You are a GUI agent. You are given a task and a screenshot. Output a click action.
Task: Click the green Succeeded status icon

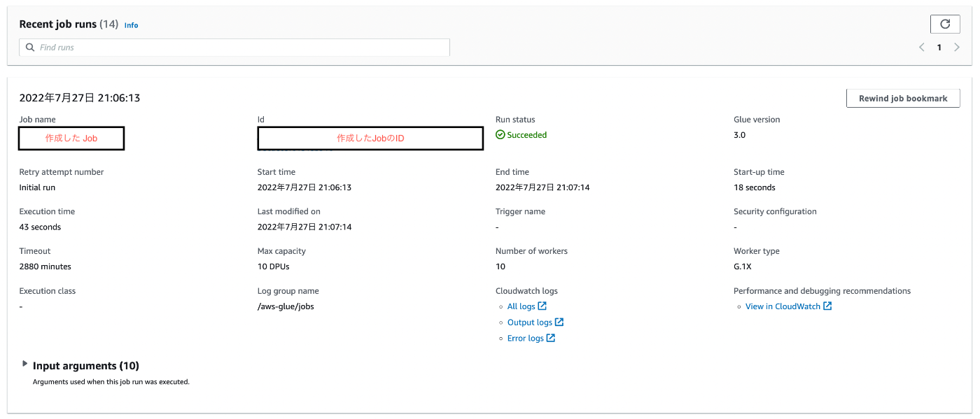500,135
